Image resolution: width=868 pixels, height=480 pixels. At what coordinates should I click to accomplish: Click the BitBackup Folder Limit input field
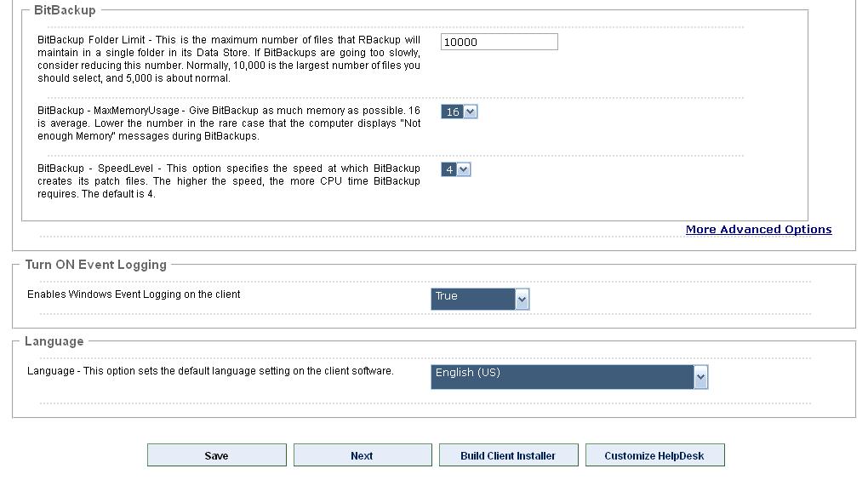[x=499, y=43]
